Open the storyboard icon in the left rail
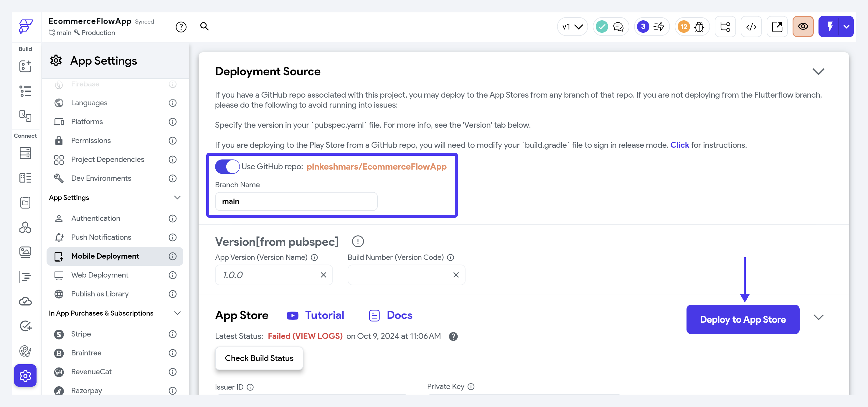This screenshot has width=868, height=407. click(25, 116)
